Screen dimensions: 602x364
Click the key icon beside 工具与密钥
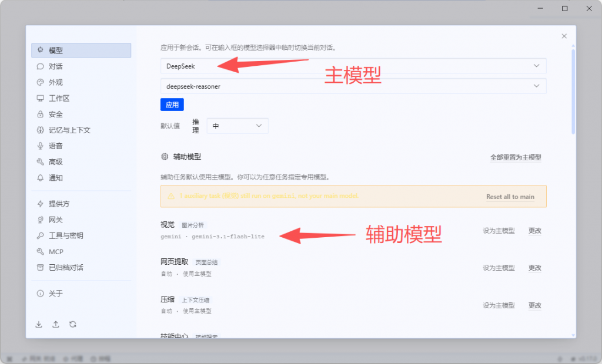point(41,235)
